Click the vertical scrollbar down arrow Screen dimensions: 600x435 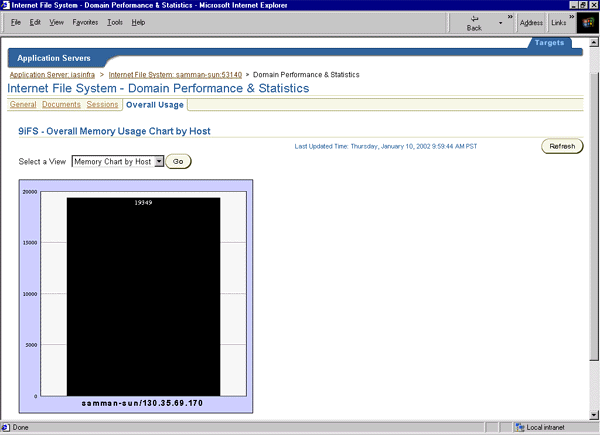[x=594, y=415]
